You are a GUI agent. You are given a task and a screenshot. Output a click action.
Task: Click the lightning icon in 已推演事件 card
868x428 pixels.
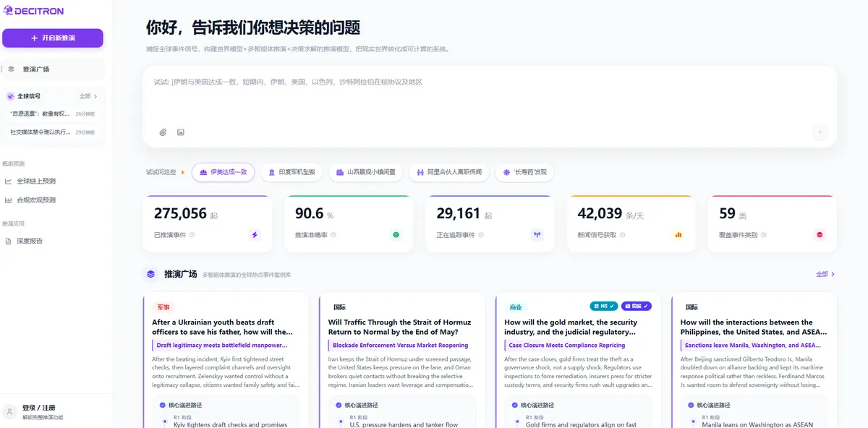pyautogui.click(x=255, y=234)
